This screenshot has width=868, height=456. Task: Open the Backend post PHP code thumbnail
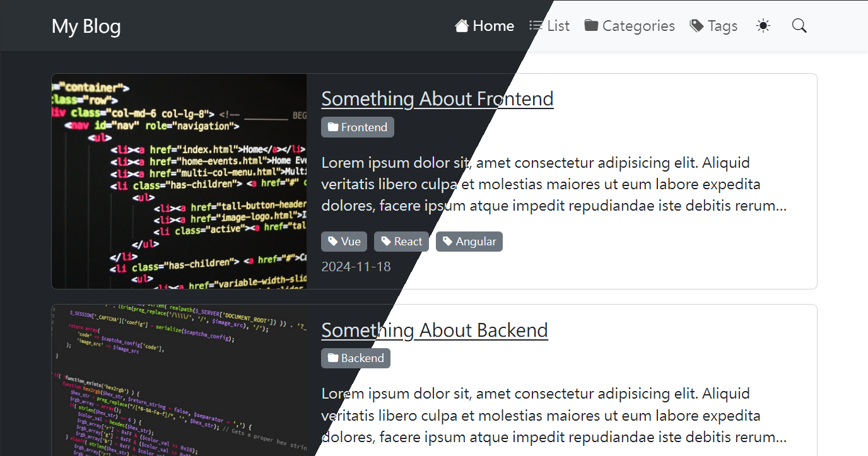pos(179,380)
